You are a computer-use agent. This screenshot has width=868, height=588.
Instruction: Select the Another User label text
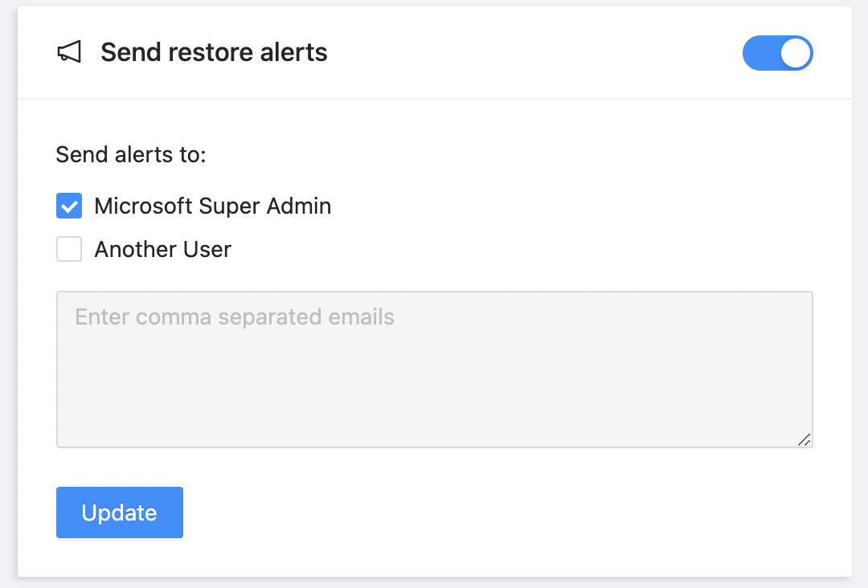pyautogui.click(x=162, y=250)
